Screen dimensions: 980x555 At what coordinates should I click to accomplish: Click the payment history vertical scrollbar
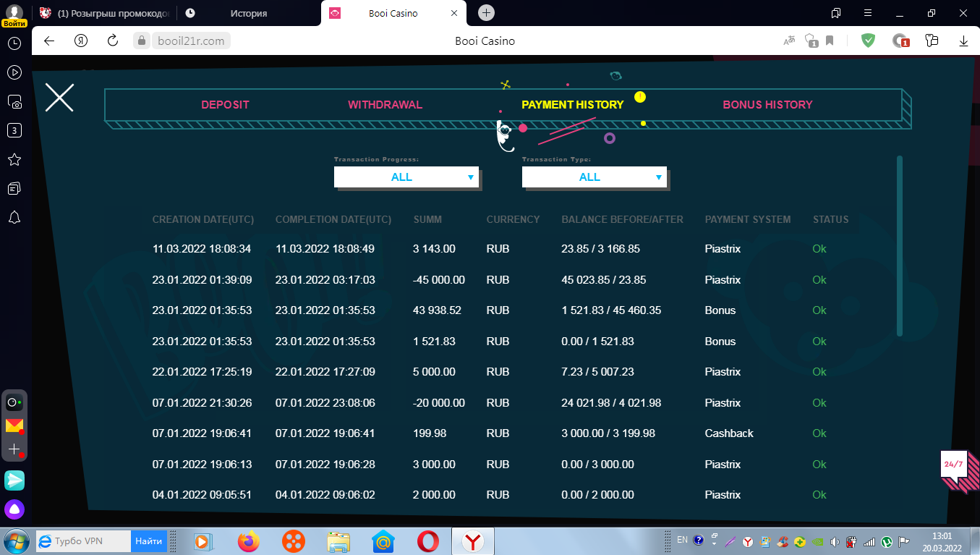point(900,245)
